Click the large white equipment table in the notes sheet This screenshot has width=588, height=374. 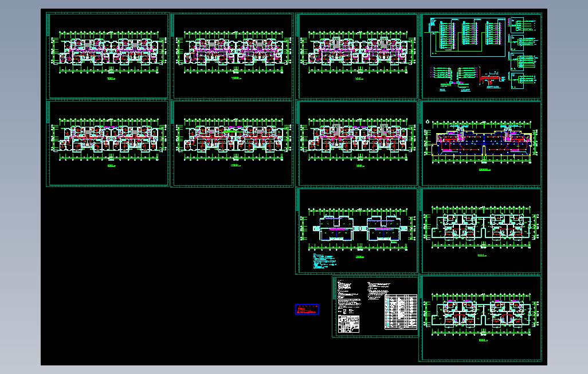401,311
